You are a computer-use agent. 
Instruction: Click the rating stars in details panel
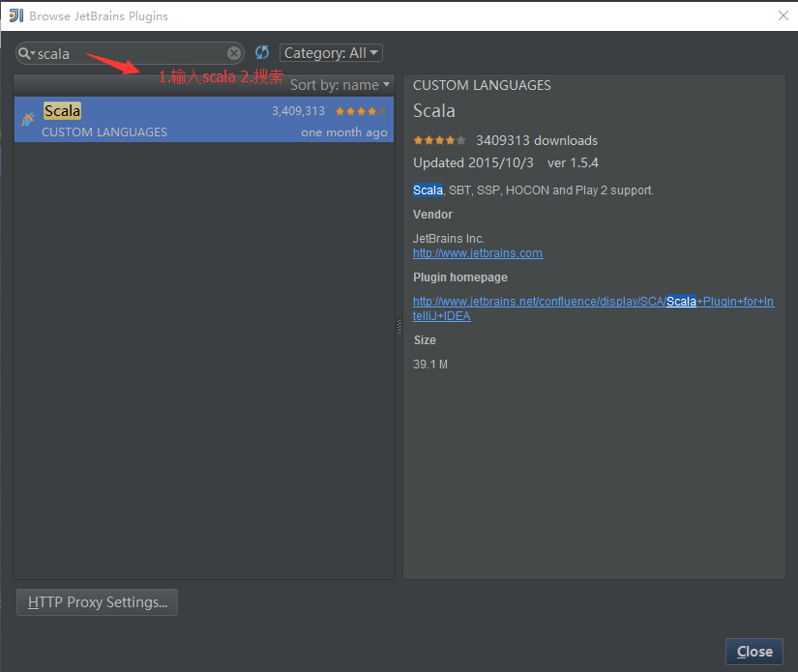pos(439,140)
